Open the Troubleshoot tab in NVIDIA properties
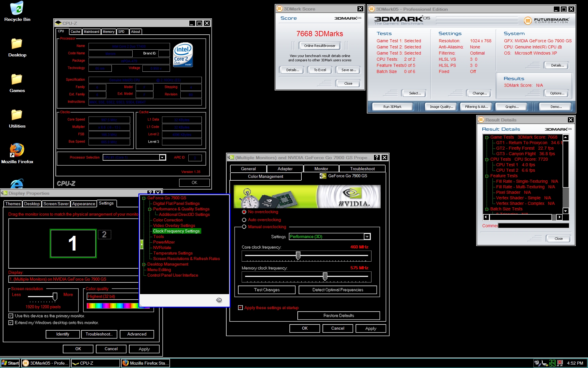Viewport: 588px width, 368px height. tap(362, 169)
